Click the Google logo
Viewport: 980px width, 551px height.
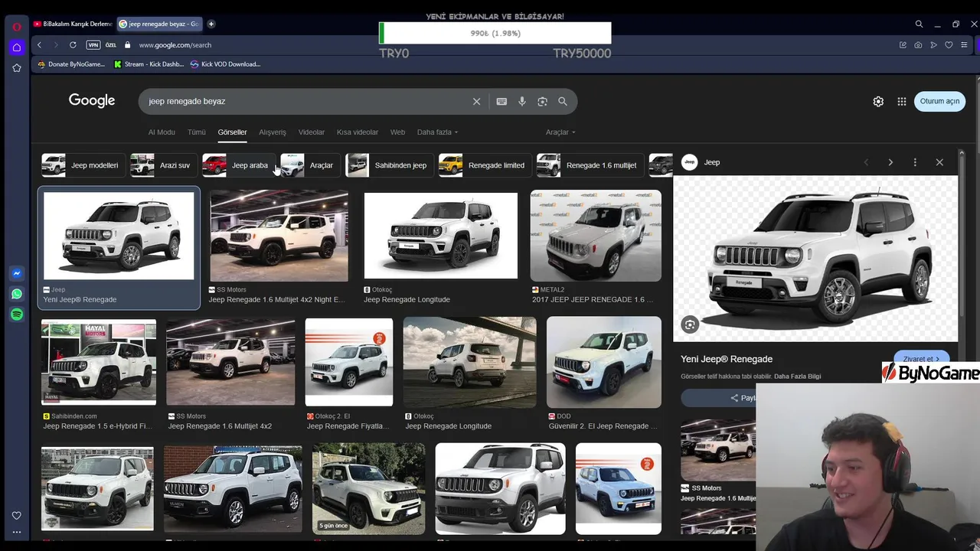pos(92,101)
